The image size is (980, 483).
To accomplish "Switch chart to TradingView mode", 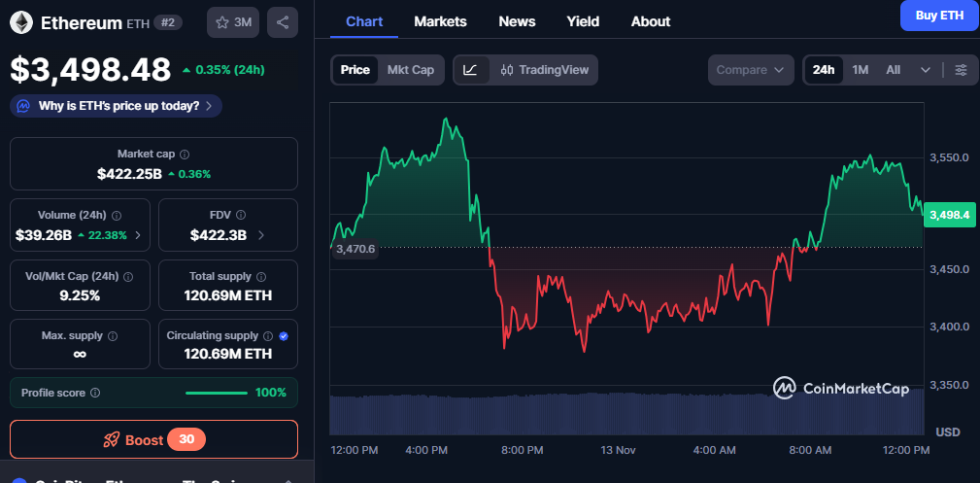I will coord(544,70).
